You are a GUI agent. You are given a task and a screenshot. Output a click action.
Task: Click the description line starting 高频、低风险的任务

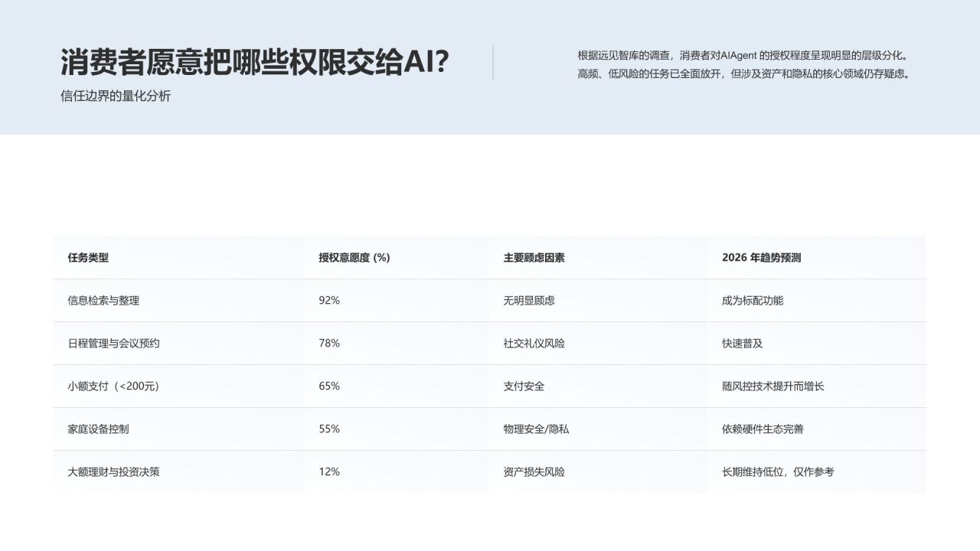[x=744, y=74]
